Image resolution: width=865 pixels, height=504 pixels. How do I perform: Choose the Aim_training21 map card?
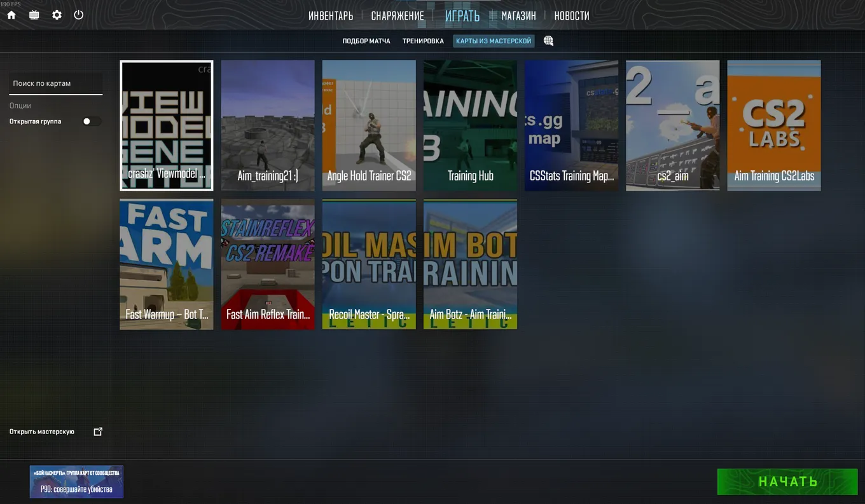268,125
